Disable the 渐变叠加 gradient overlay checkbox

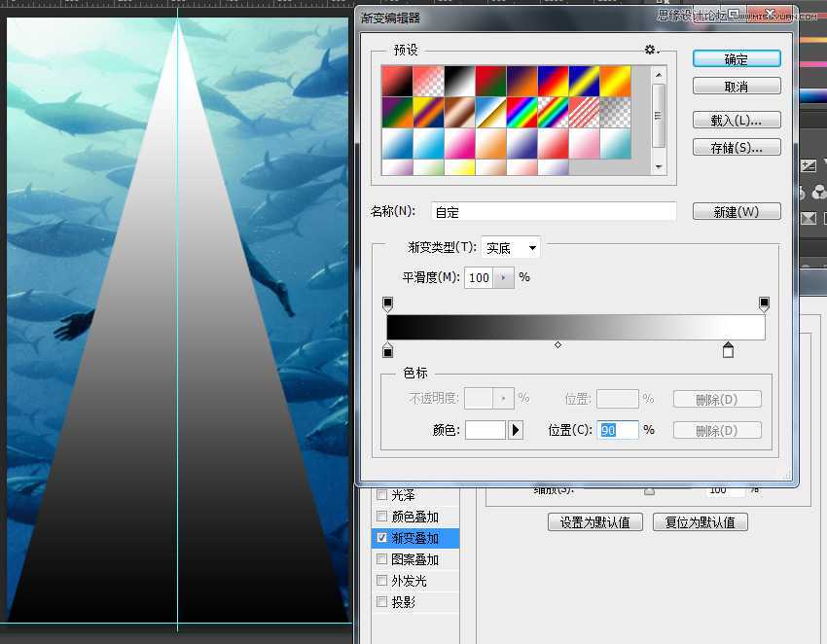[x=381, y=538]
